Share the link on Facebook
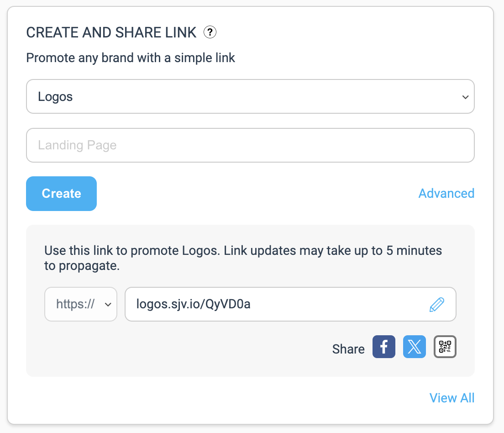This screenshot has height=433, width=504. point(384,347)
